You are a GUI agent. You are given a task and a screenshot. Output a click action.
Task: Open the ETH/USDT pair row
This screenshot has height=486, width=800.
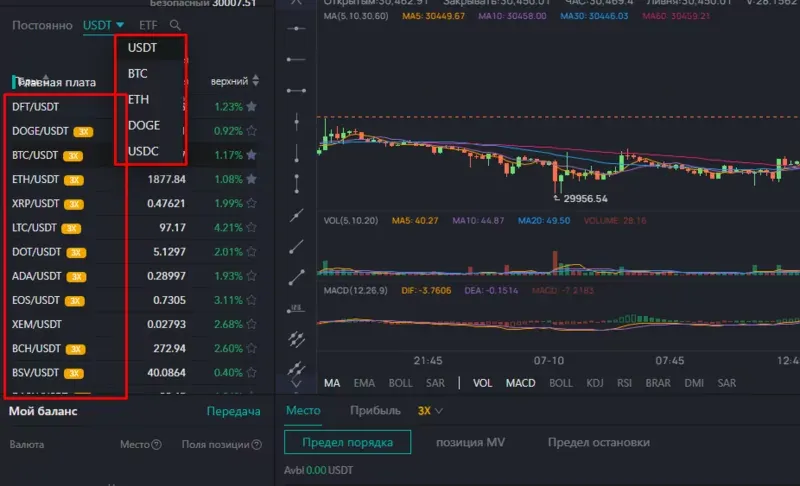click(134, 179)
